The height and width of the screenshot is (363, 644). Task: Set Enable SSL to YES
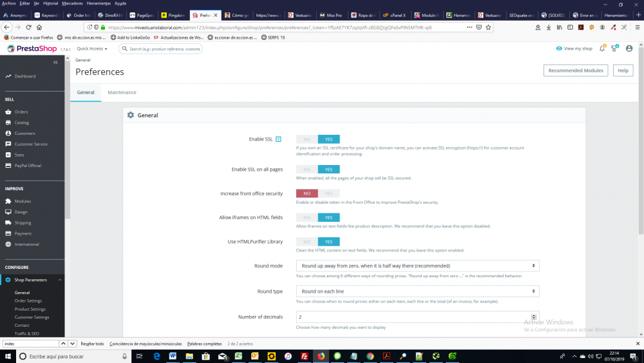coord(328,139)
